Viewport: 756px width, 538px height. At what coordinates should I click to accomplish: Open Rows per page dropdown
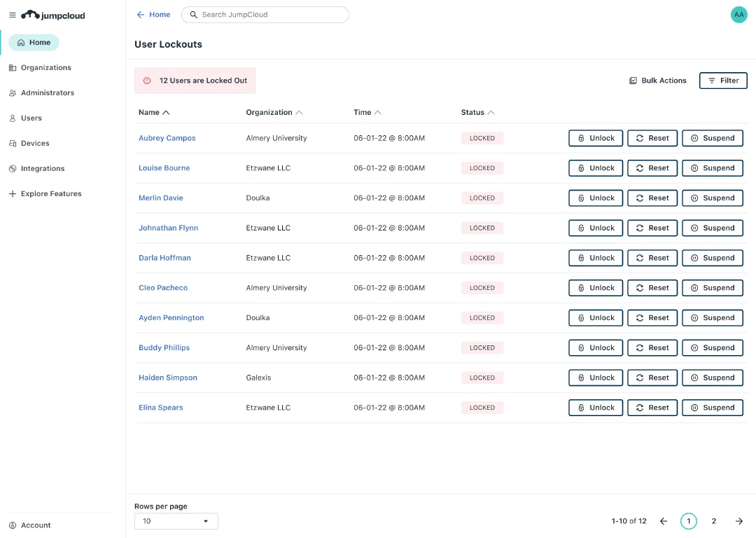176,521
